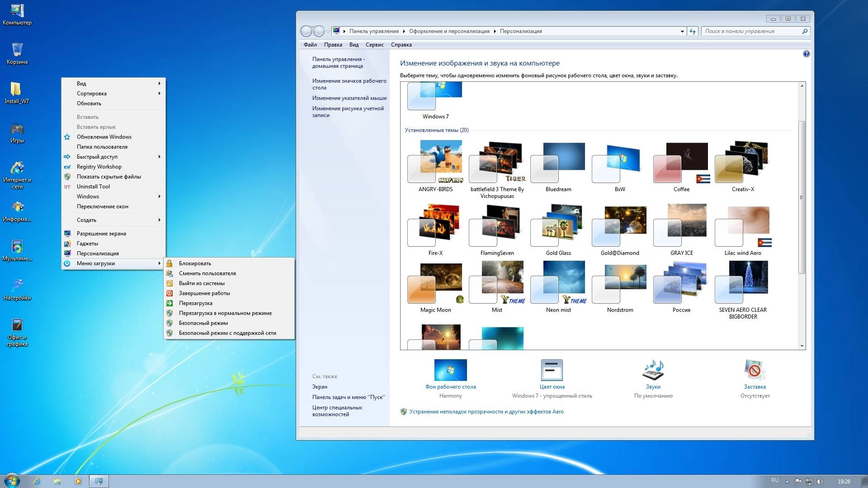Select Gold Glass theme

[558, 230]
